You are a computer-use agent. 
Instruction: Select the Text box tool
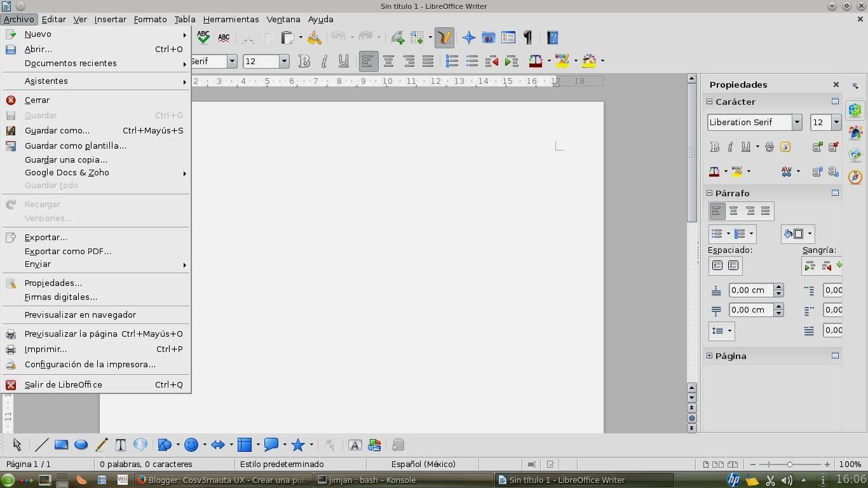(120, 445)
